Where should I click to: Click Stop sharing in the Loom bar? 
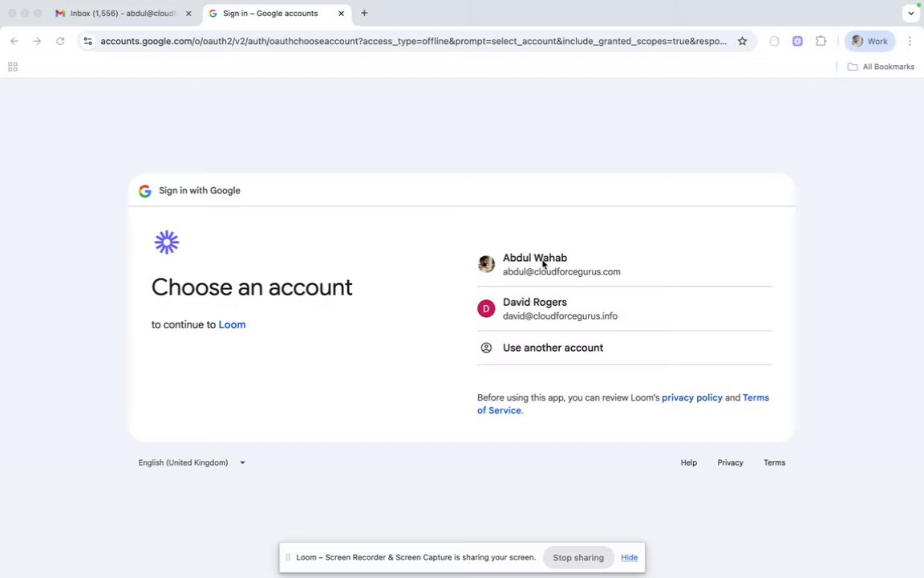click(x=577, y=557)
